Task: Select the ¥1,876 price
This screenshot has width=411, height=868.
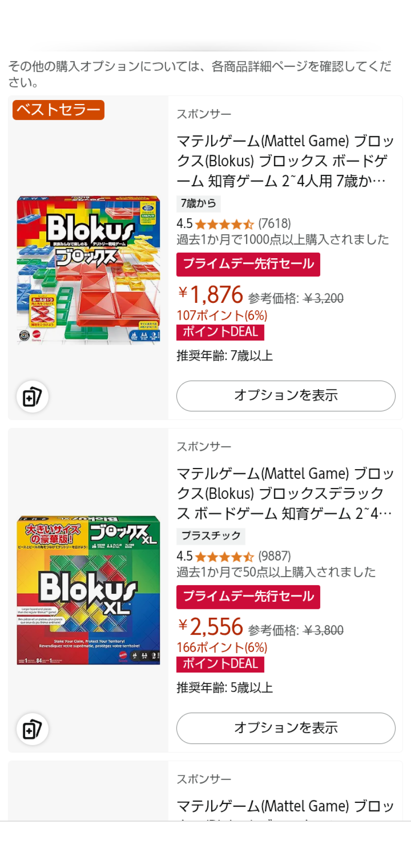Action: tap(211, 294)
